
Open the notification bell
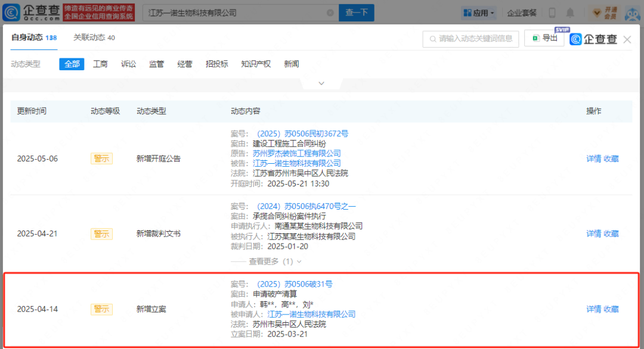pyautogui.click(x=570, y=13)
